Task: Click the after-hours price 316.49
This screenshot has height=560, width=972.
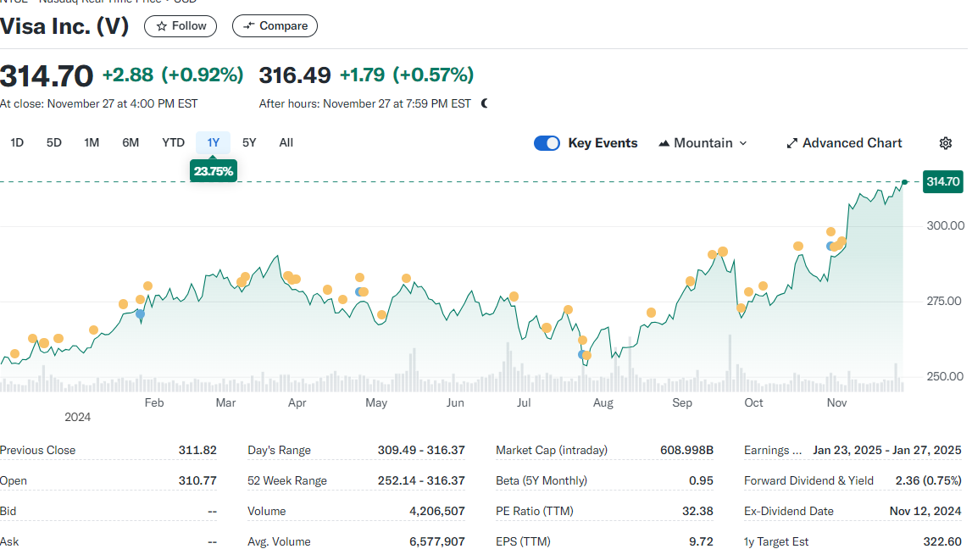Action: pyautogui.click(x=295, y=75)
